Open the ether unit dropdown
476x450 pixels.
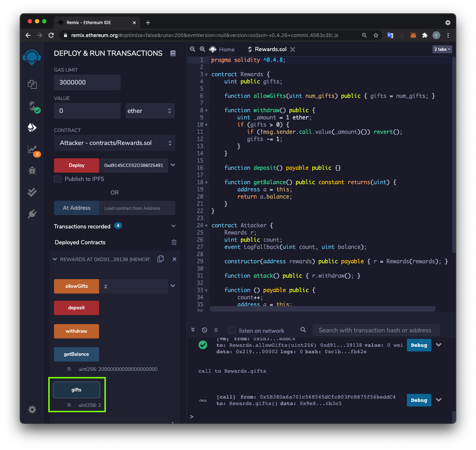pos(150,111)
